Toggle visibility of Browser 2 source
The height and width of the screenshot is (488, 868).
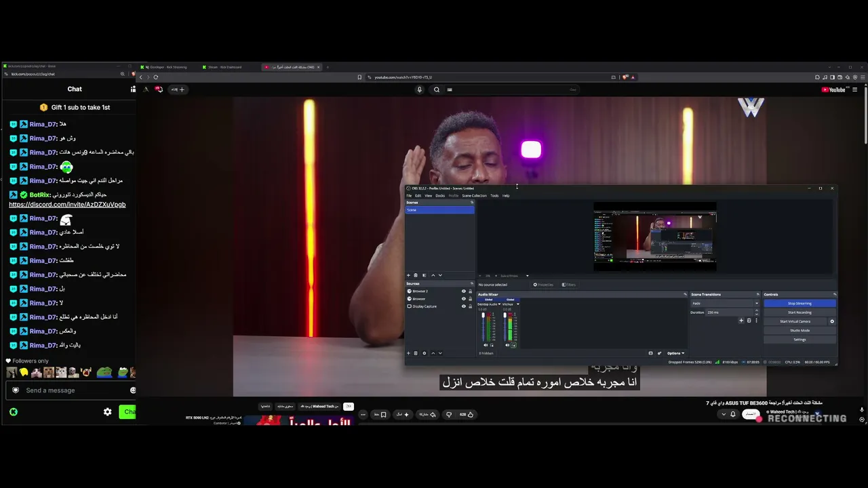tap(464, 291)
